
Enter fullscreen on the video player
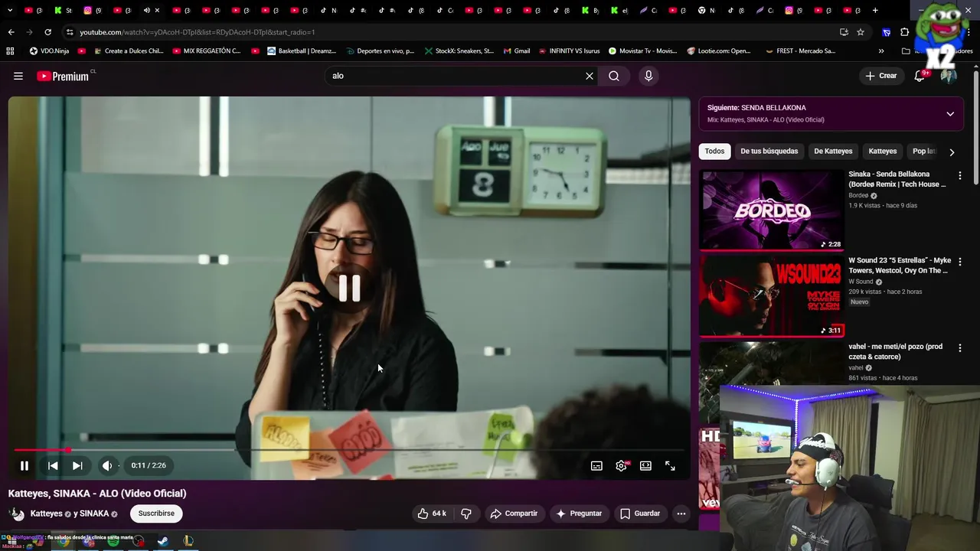click(x=670, y=465)
